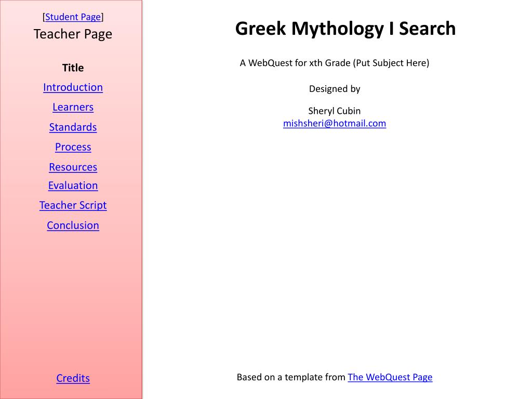Go to the Introduction section
This screenshot has height=399, width=532.
pyautogui.click(x=73, y=87)
